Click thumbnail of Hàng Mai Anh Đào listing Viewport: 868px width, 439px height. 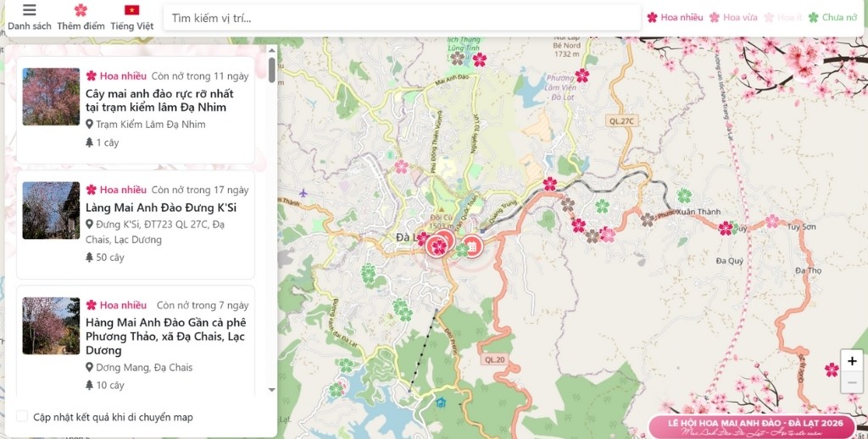coord(51,325)
